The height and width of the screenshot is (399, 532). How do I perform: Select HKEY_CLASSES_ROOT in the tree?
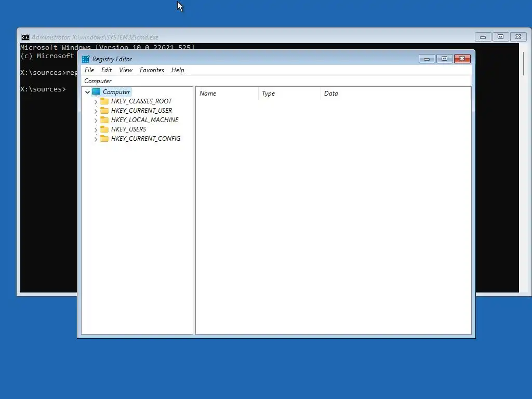tap(141, 101)
